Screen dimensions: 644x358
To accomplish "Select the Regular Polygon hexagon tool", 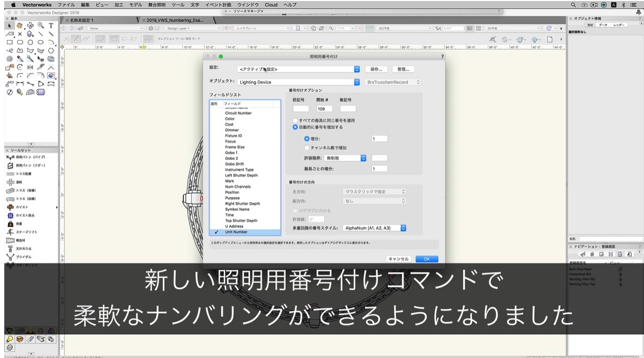I will pyautogui.click(x=51, y=51).
